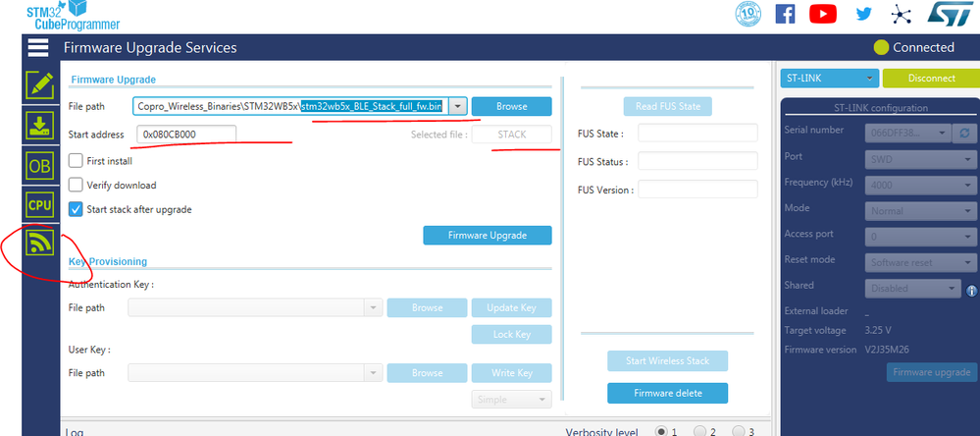The height and width of the screenshot is (436, 980).
Task: Open the Shared Disabled dropdown
Action: tap(913, 289)
